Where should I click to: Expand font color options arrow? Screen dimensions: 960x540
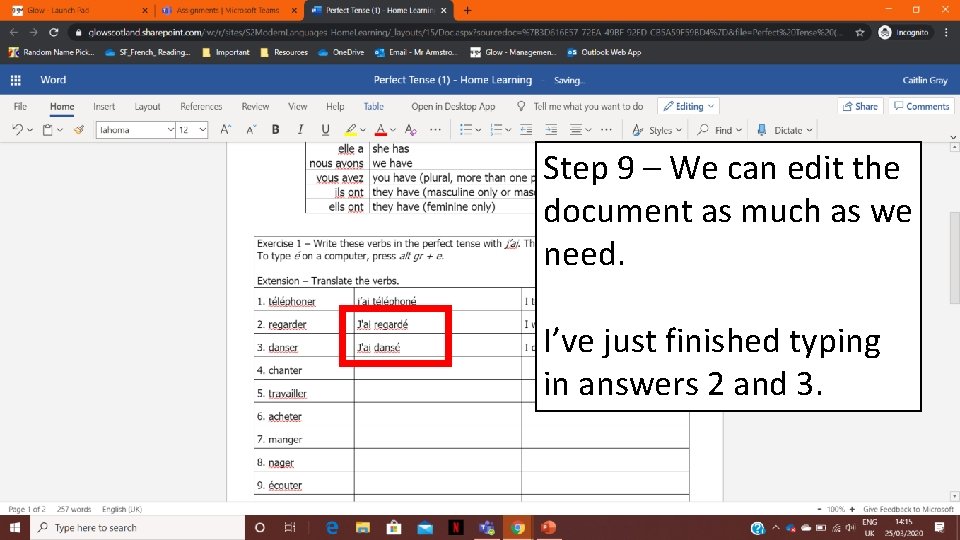pos(392,130)
